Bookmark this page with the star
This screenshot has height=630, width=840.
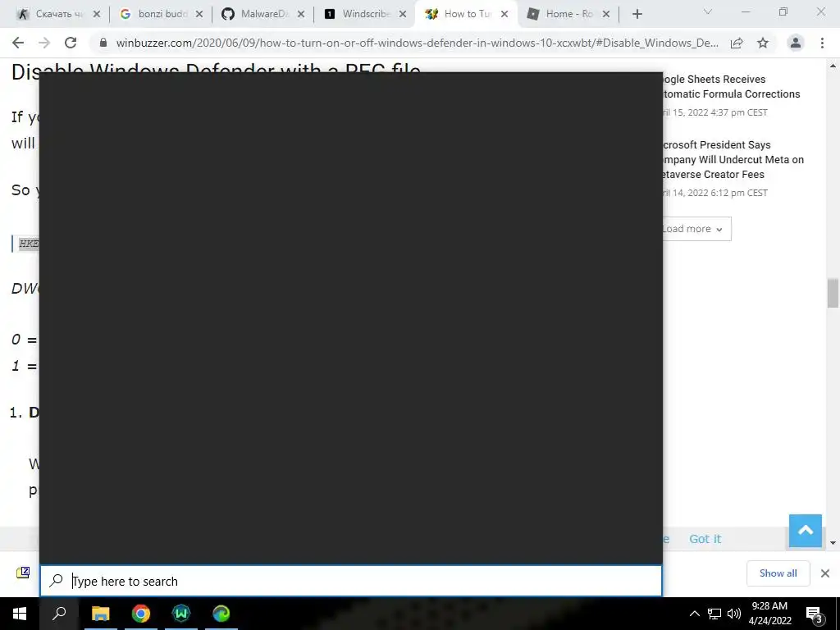click(763, 43)
